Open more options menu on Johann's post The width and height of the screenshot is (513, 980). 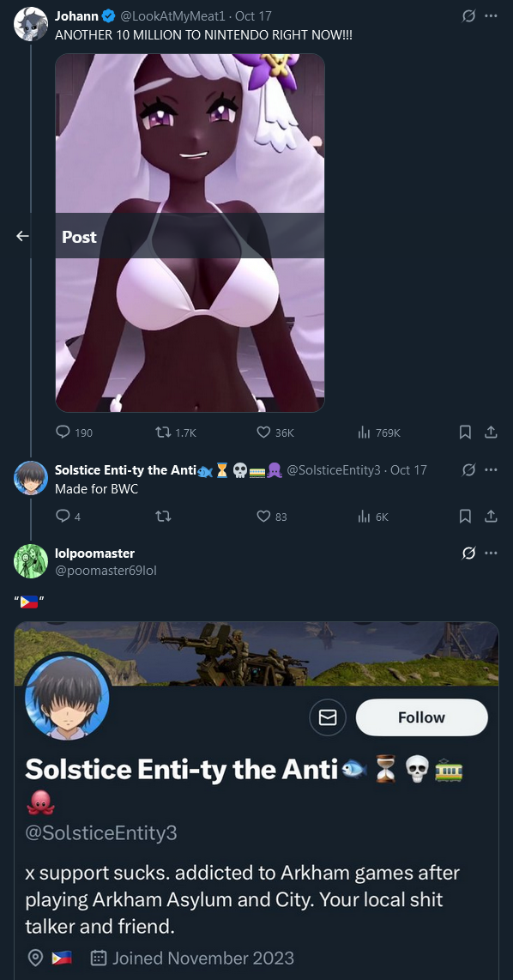pyautogui.click(x=492, y=16)
